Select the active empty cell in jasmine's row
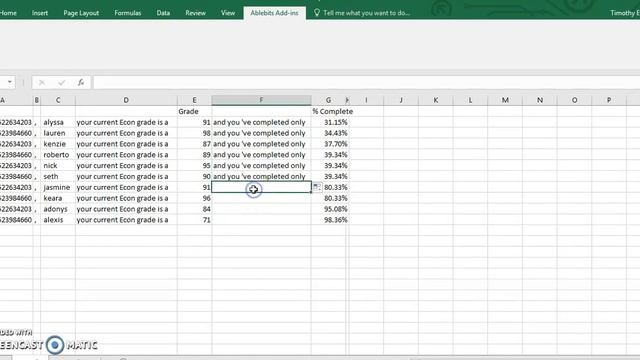This screenshot has height=360, width=640. pyautogui.click(x=261, y=187)
